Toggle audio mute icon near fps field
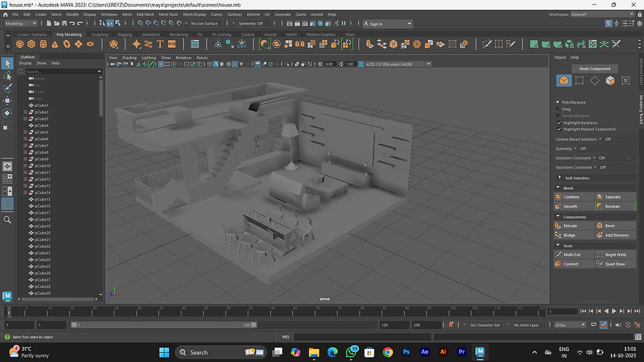The width and height of the screenshot is (644, 362). tap(618, 325)
